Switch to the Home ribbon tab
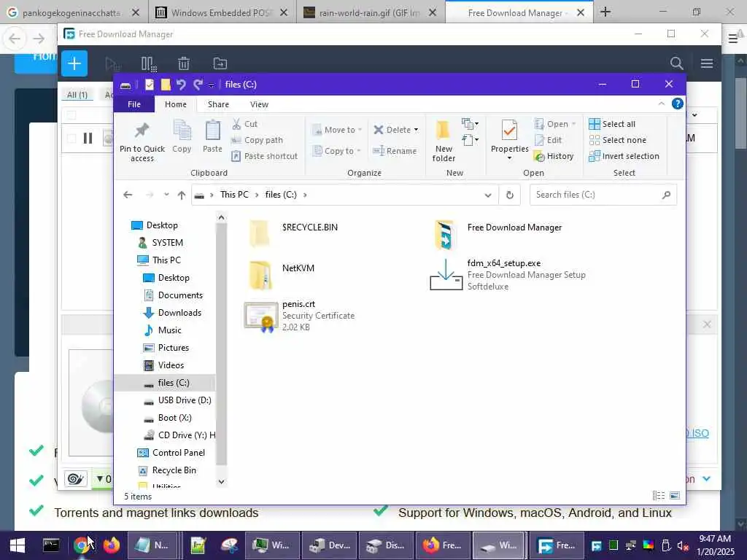The image size is (747, 560). click(x=176, y=104)
